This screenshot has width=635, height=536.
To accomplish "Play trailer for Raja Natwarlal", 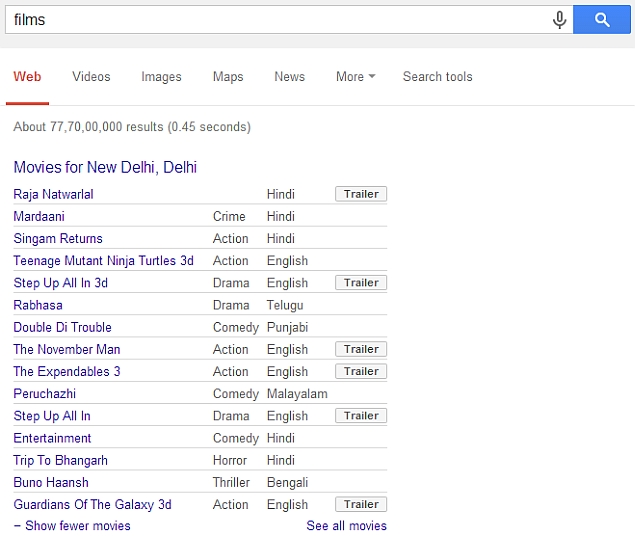I will 361,194.
